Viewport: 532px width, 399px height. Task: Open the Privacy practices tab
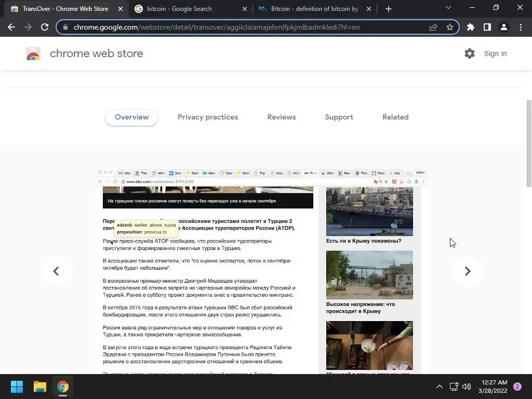pyautogui.click(x=208, y=117)
